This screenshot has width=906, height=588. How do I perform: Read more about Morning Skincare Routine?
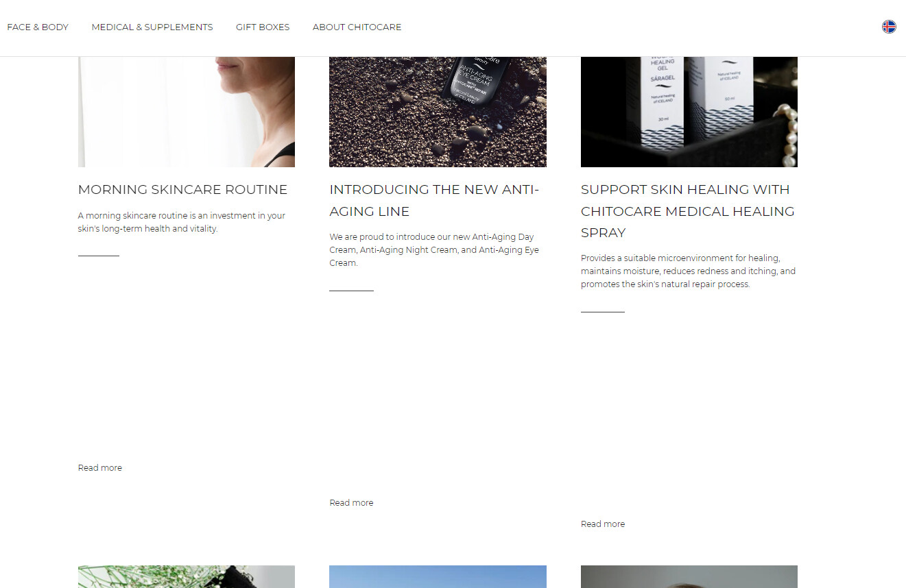coord(100,468)
